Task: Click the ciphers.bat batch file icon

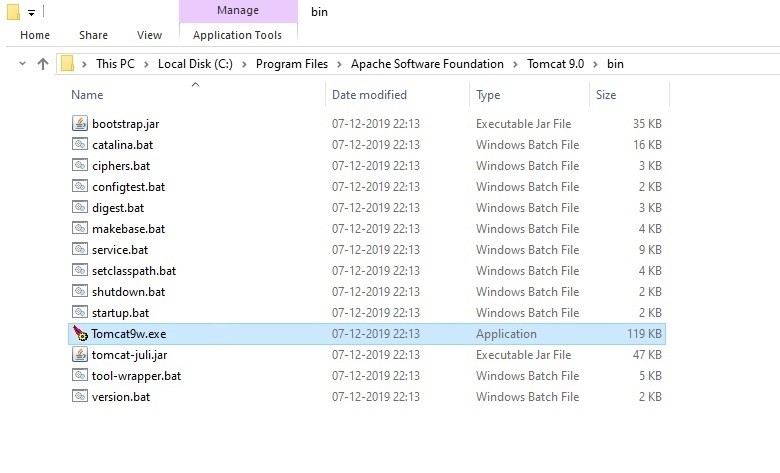Action: point(80,165)
